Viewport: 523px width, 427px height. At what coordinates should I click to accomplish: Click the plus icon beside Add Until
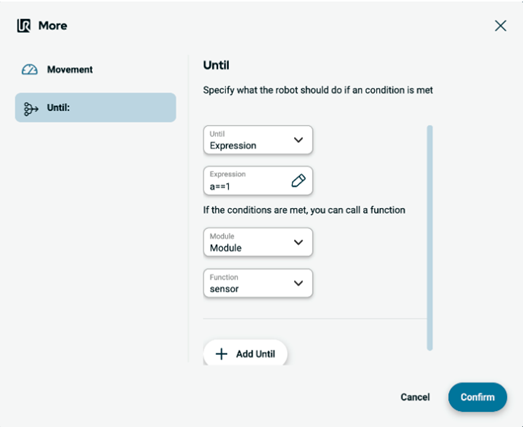coord(221,354)
